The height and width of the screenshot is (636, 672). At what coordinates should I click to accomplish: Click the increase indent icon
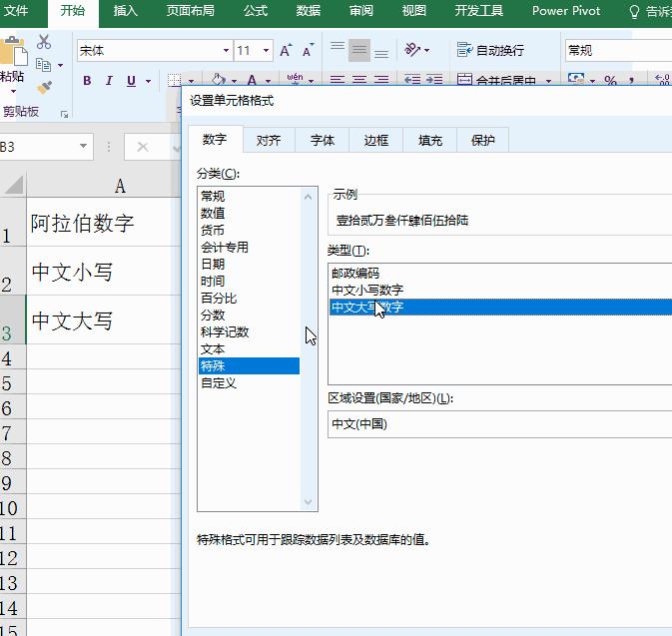click(x=434, y=80)
